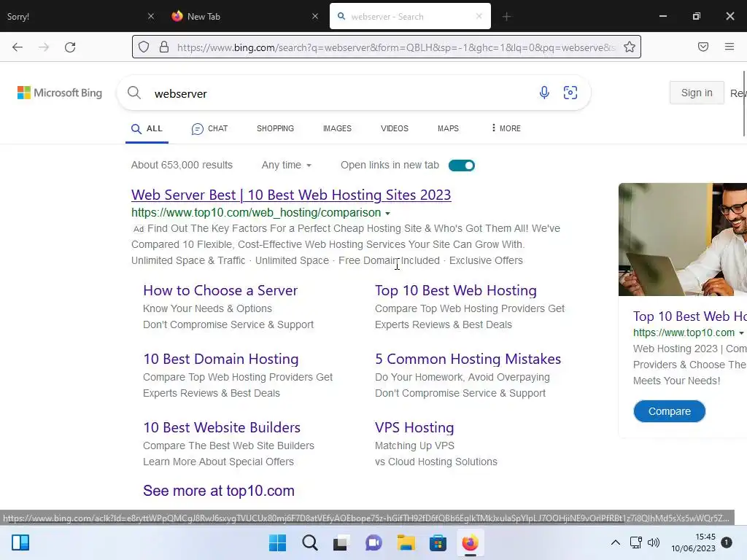Click 'See more at top10.com'
The width and height of the screenshot is (747, 560).
pos(219,491)
